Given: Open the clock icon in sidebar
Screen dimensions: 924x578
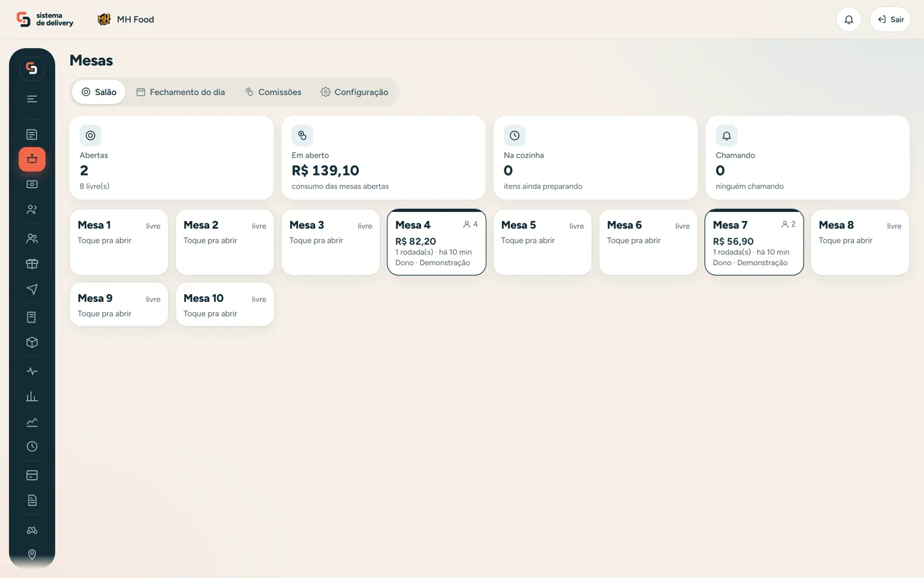Looking at the screenshot, I should click(x=32, y=446).
